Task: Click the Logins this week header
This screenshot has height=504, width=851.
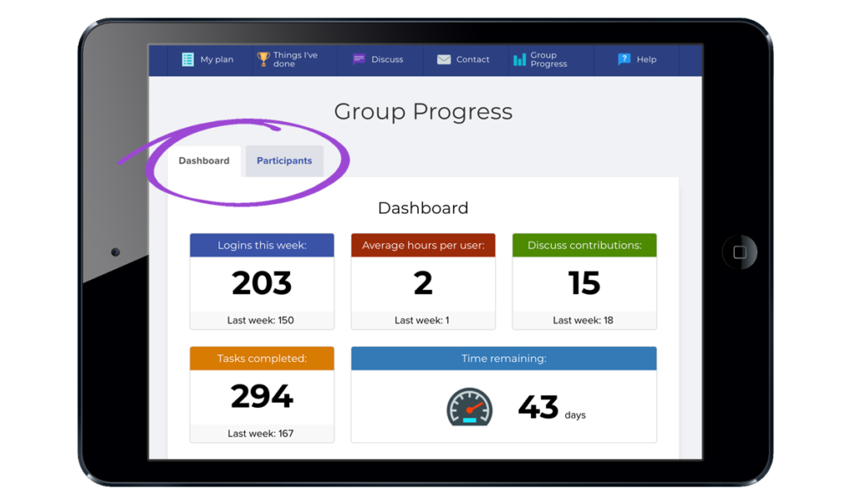Action: [x=262, y=245]
